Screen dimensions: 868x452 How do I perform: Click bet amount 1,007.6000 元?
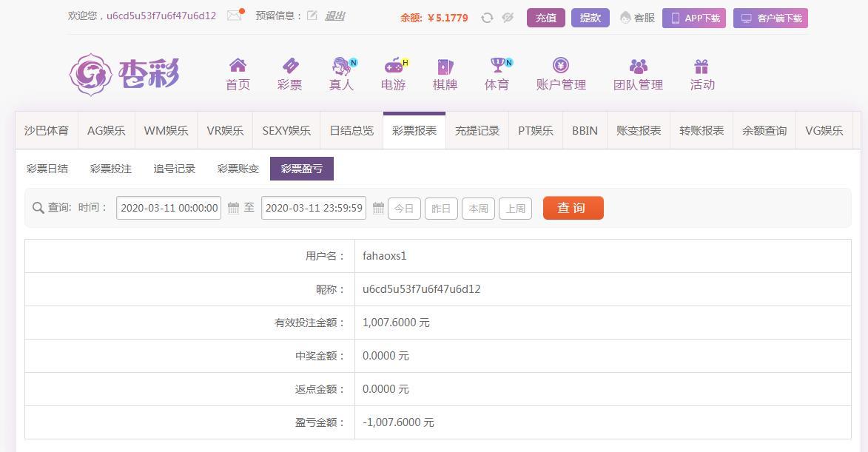(396, 323)
